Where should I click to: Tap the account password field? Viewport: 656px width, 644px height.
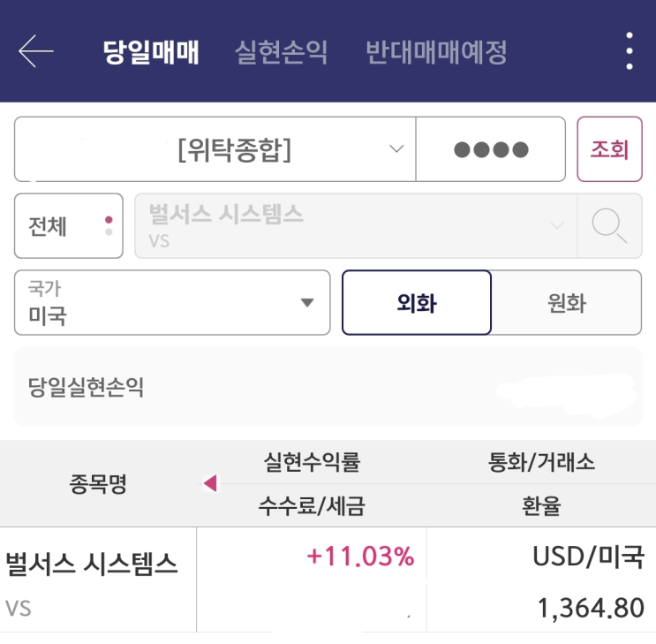[491, 149]
